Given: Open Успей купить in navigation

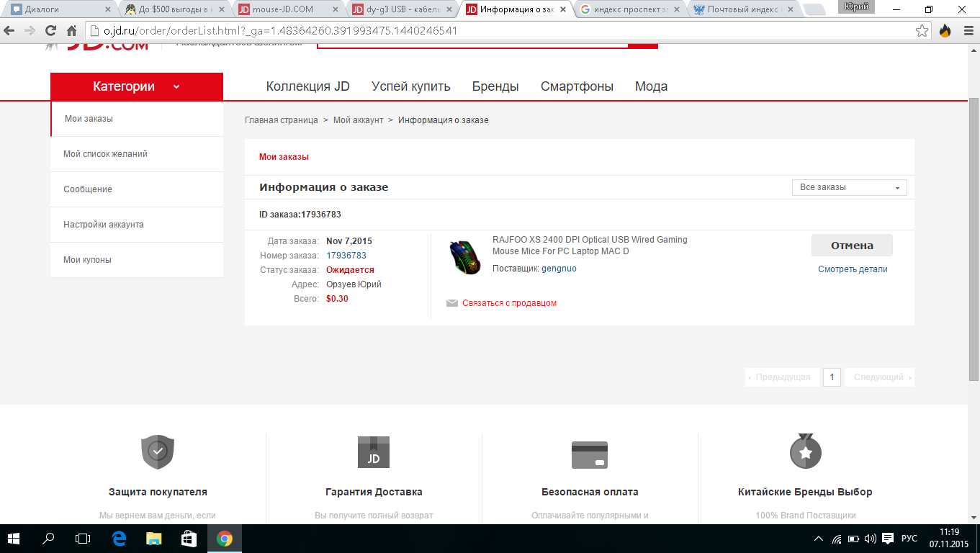Looking at the screenshot, I should [x=411, y=86].
